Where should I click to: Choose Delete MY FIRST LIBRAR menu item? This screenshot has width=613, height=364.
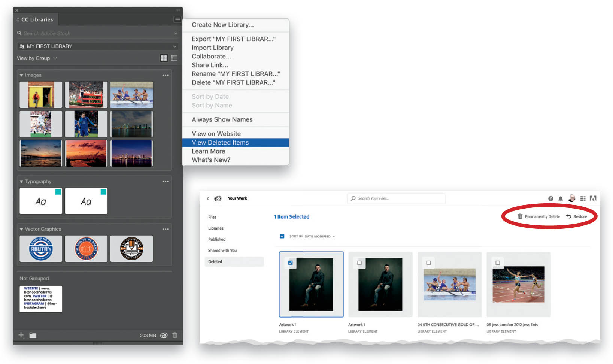(x=236, y=82)
